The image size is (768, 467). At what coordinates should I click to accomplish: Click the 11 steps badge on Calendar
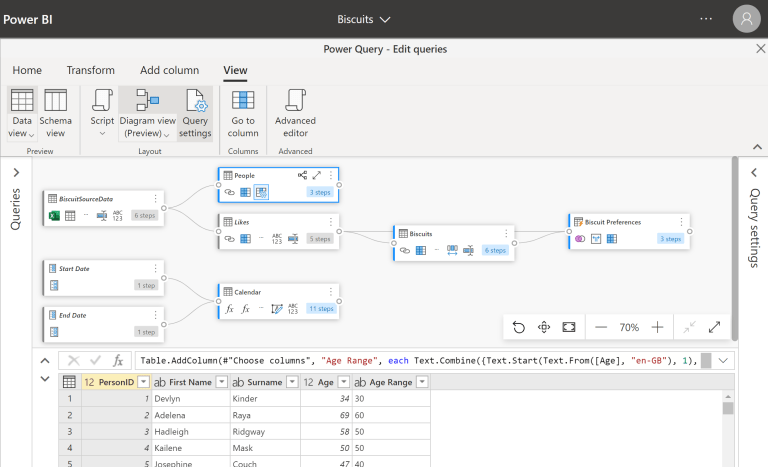(321, 309)
